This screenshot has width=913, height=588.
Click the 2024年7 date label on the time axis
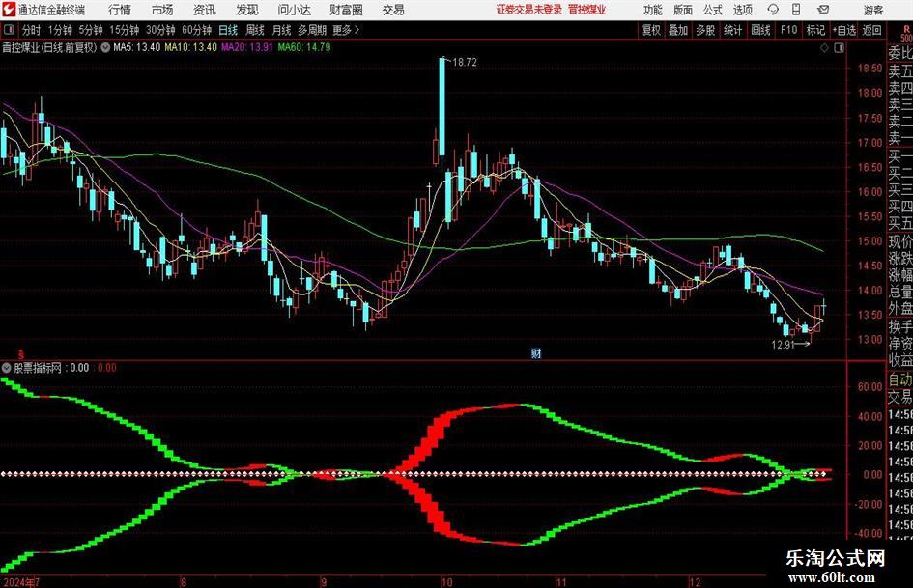click(21, 582)
